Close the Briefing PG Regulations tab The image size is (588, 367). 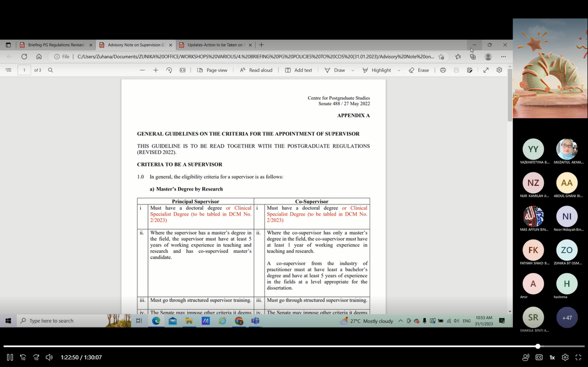tap(91, 45)
